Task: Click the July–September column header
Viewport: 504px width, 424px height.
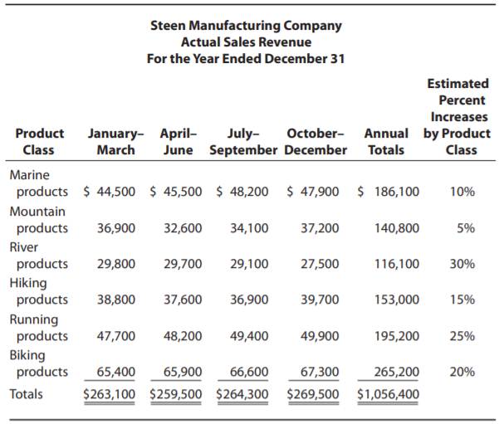Action: click(x=243, y=142)
